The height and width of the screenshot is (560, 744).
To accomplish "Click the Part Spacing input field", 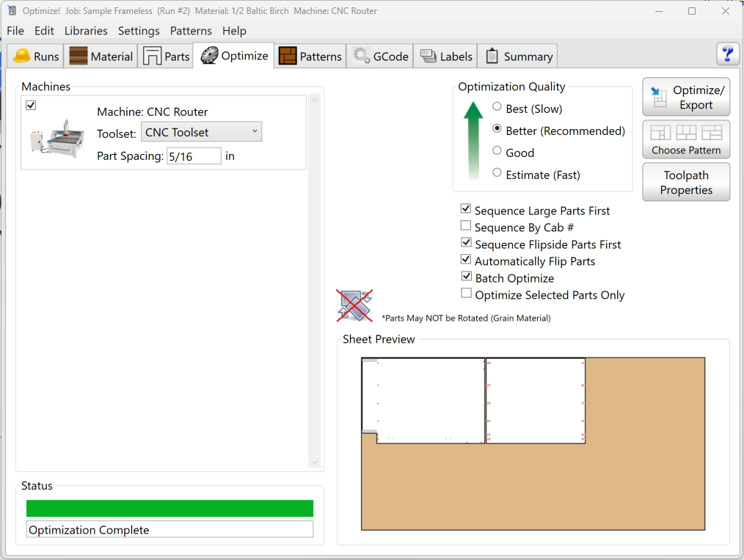I will click(194, 156).
